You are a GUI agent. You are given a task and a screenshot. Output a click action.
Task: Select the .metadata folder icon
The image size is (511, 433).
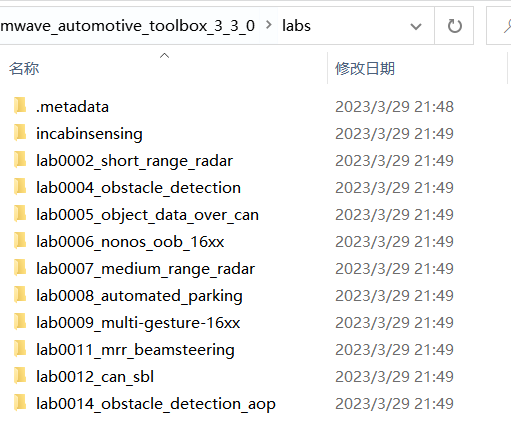click(20, 106)
